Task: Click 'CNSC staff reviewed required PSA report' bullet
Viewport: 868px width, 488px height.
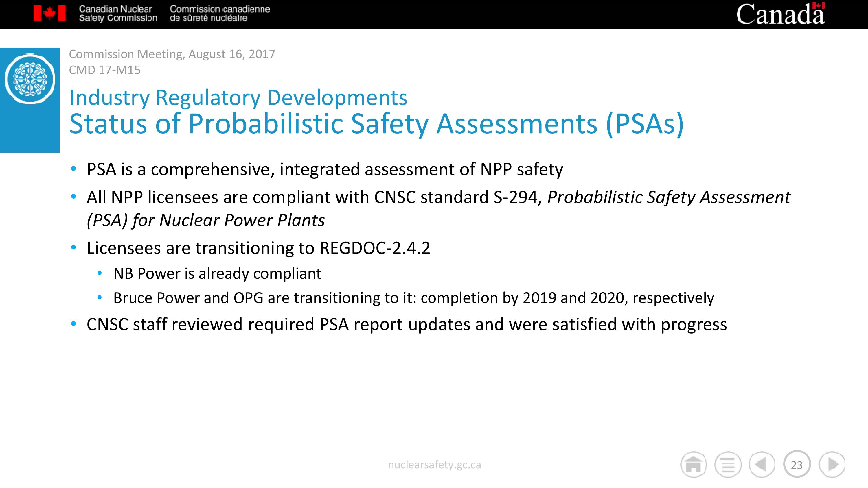Action: [407, 324]
